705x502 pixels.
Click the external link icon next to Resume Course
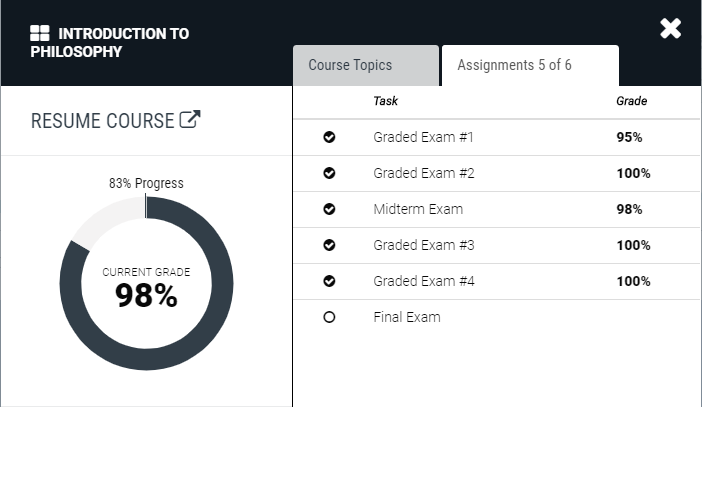pyautogui.click(x=190, y=120)
